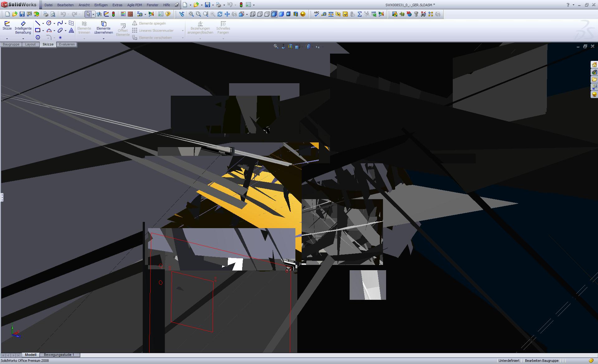Click the eDrawings publish icon
This screenshot has width=598, height=364.
click(x=402, y=14)
